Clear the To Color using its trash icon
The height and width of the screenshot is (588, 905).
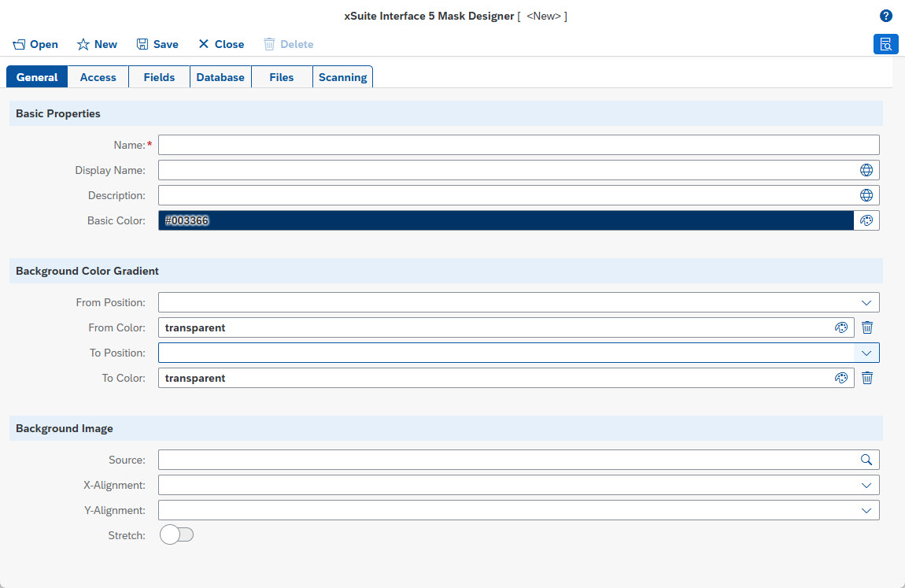[866, 378]
